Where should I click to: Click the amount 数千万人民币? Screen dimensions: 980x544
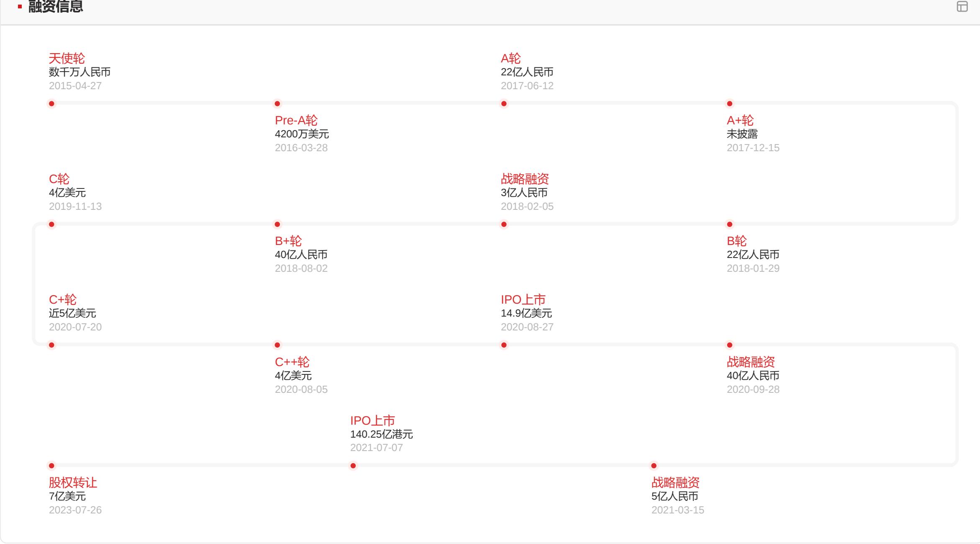tap(80, 72)
